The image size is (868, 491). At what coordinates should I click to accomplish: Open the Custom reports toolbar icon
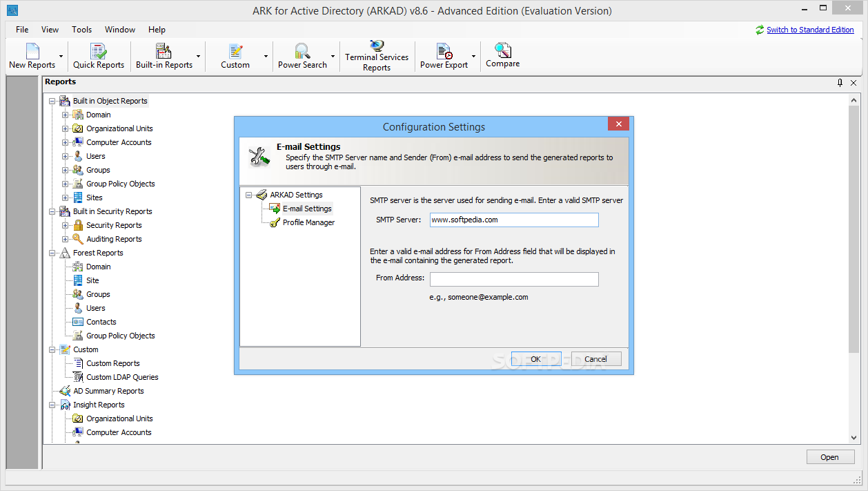(235, 51)
